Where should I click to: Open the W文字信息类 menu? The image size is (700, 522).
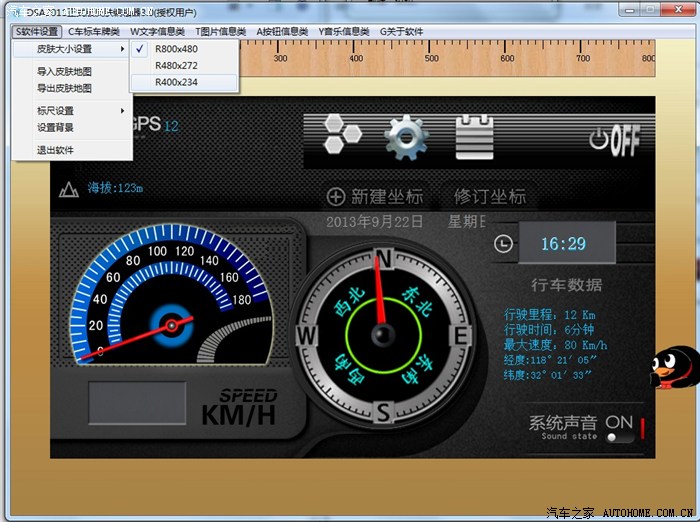click(159, 31)
